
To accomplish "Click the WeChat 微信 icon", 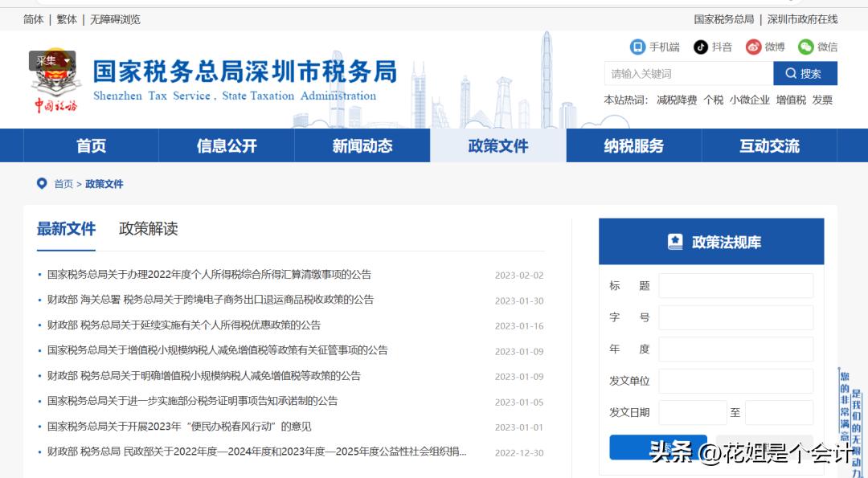I will (x=805, y=47).
